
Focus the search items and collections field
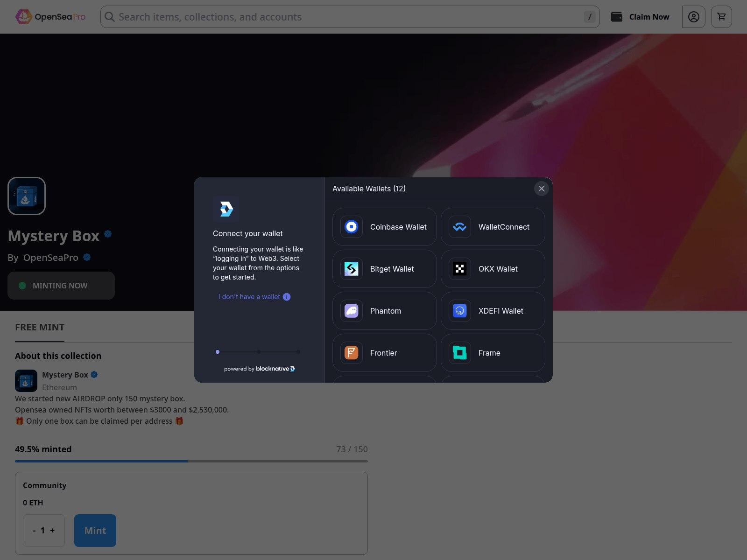click(x=350, y=17)
